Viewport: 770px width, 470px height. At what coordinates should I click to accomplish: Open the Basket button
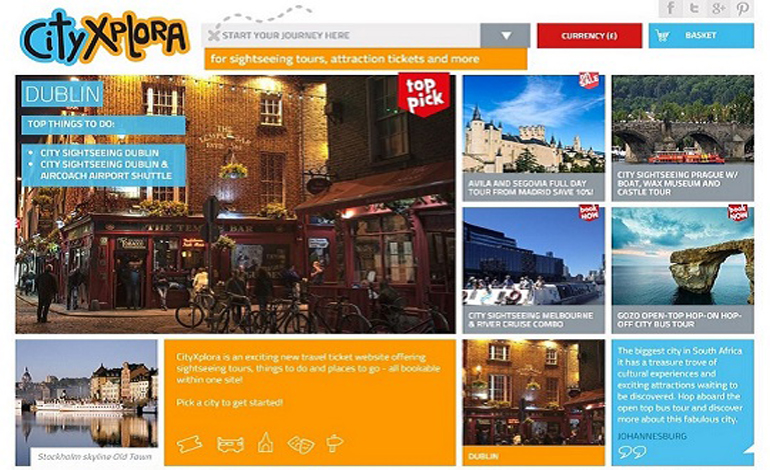701,35
